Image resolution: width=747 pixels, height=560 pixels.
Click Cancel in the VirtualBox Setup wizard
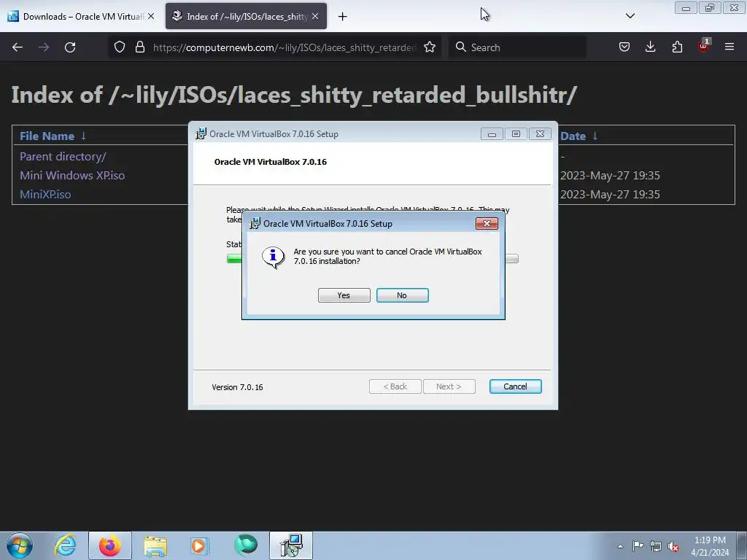tap(515, 386)
